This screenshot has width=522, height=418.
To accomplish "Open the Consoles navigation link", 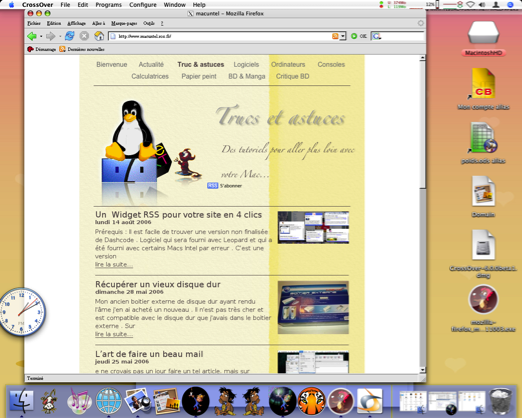I will click(331, 64).
